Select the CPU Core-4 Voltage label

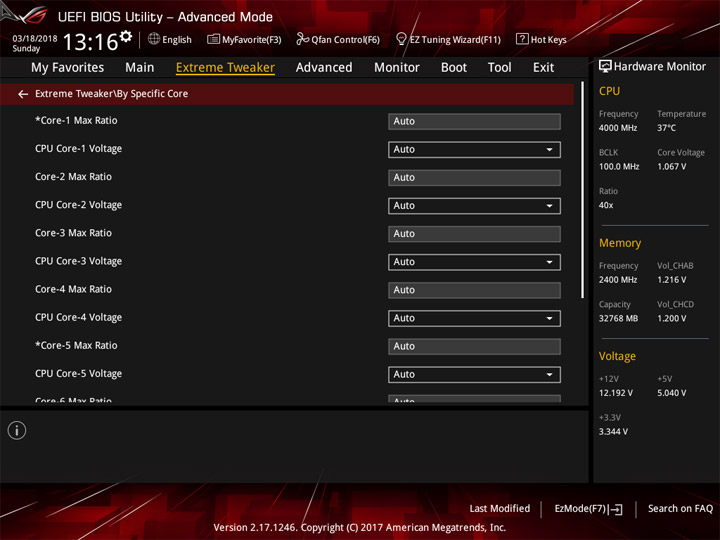(x=79, y=317)
